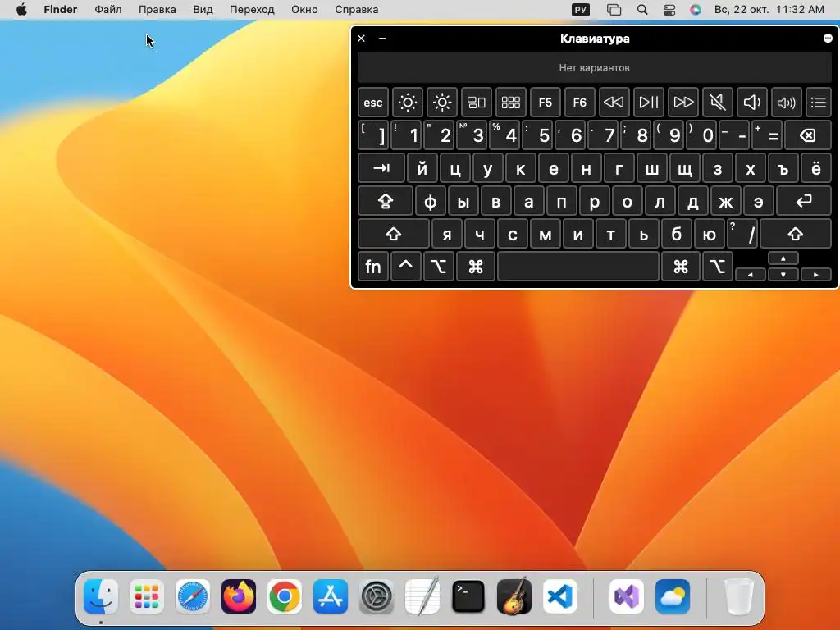Open the Apple menu
This screenshot has width=840, height=630.
click(21, 10)
